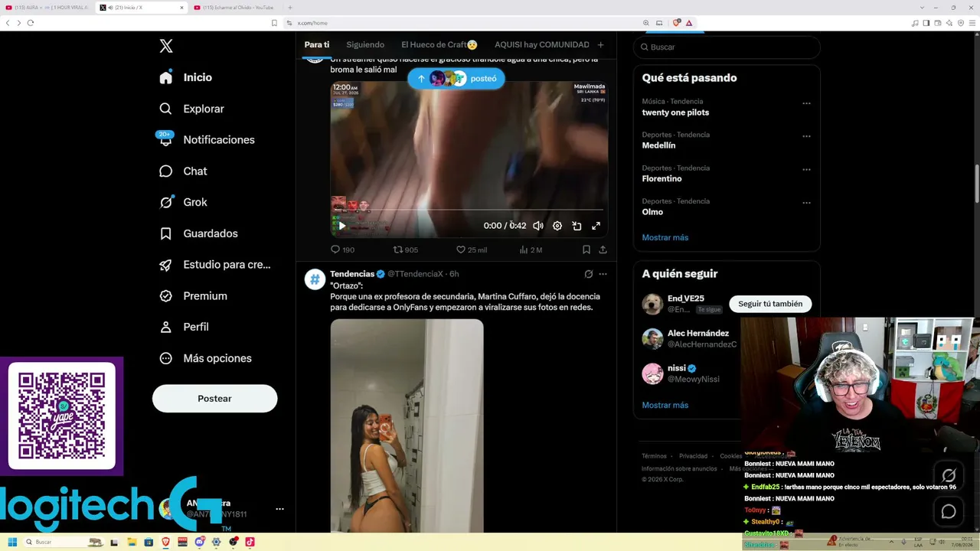Open a new browser tab
980x551 pixels.
tap(289, 8)
